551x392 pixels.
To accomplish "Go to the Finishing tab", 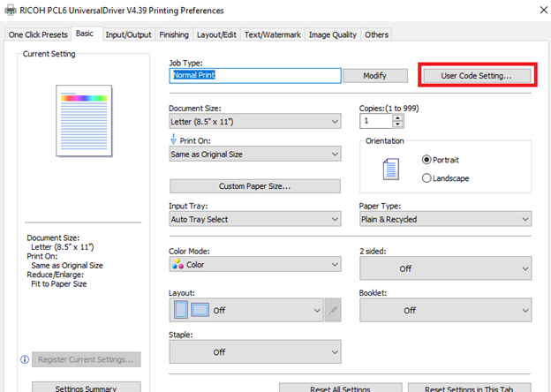I will click(174, 34).
